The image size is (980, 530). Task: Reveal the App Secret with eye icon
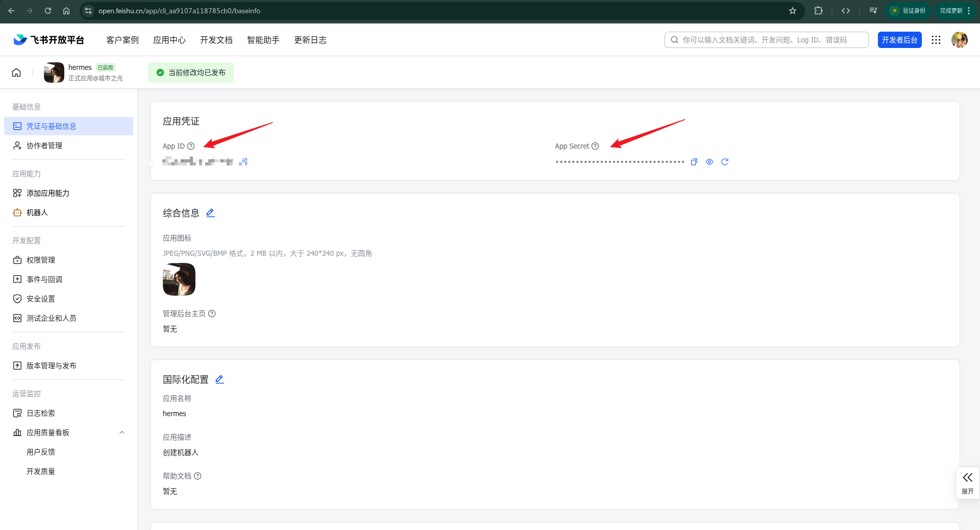point(709,162)
